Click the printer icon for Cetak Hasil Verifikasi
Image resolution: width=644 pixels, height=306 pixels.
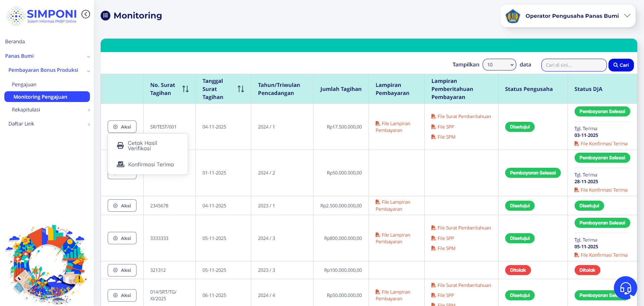pos(120,146)
